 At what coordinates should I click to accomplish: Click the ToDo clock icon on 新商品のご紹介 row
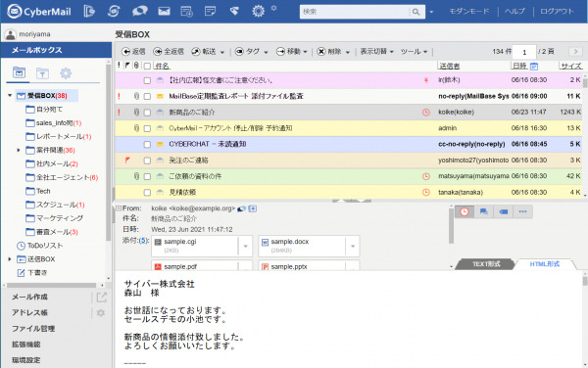pos(426,113)
